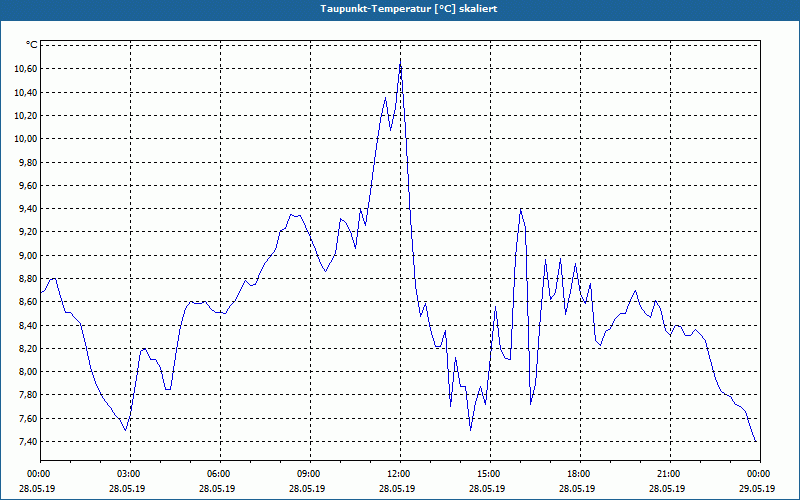Click the 10,40 y-axis label
This screenshot has width=800, height=500.
[27, 92]
